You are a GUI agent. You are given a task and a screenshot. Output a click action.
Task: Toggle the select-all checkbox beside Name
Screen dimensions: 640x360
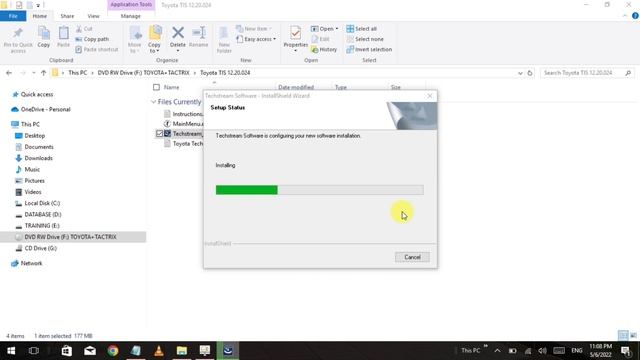156,87
